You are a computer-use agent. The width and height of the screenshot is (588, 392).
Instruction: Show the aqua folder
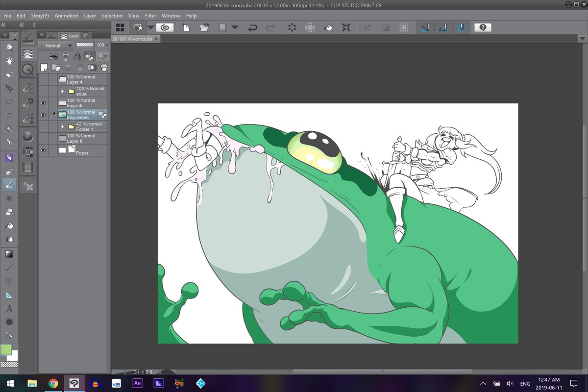click(43, 91)
